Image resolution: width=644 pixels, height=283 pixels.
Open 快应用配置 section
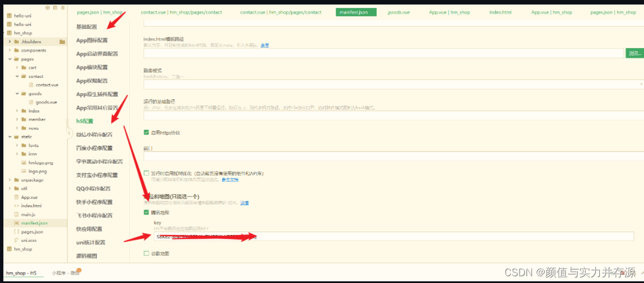(89, 229)
